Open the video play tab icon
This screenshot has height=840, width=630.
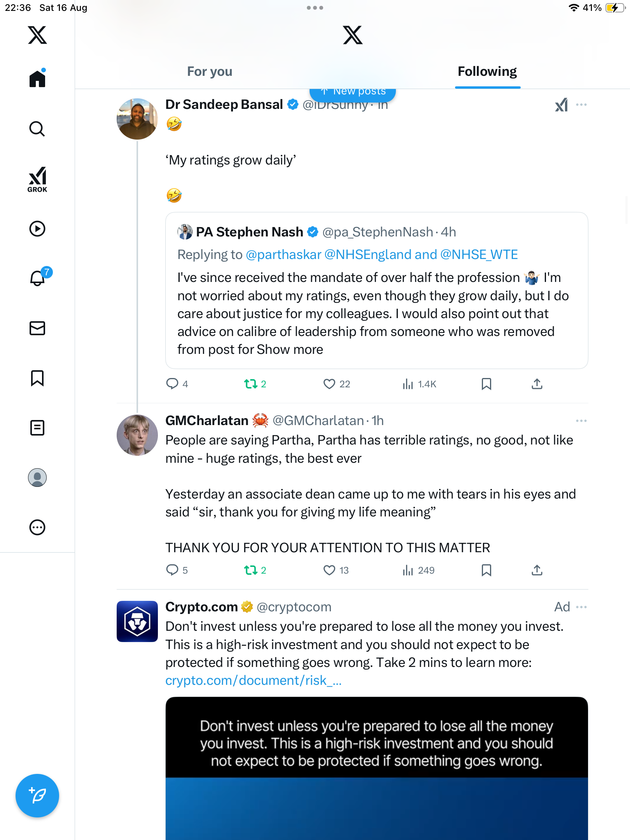37,229
